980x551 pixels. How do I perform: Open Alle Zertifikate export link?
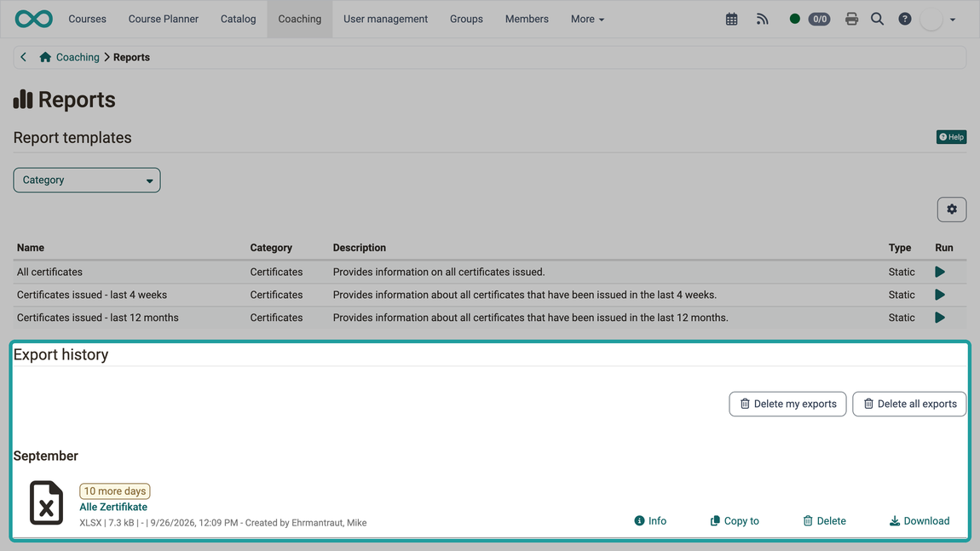tap(113, 507)
